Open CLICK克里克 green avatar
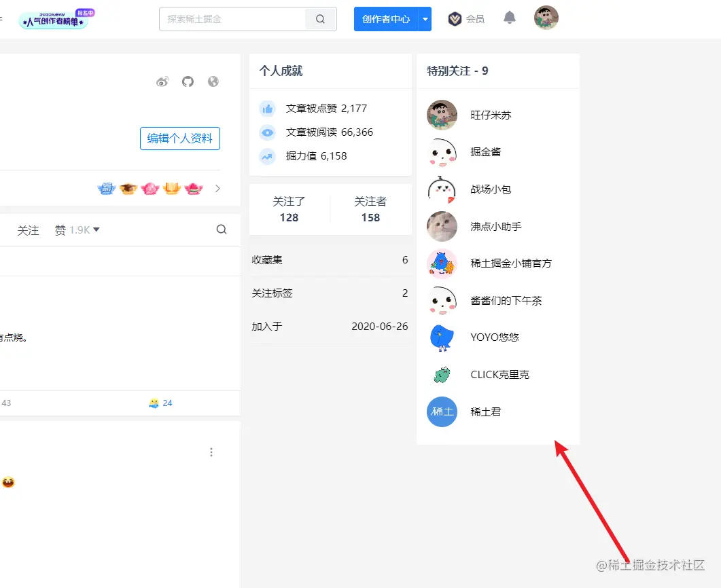This screenshot has width=721, height=588. (x=442, y=375)
